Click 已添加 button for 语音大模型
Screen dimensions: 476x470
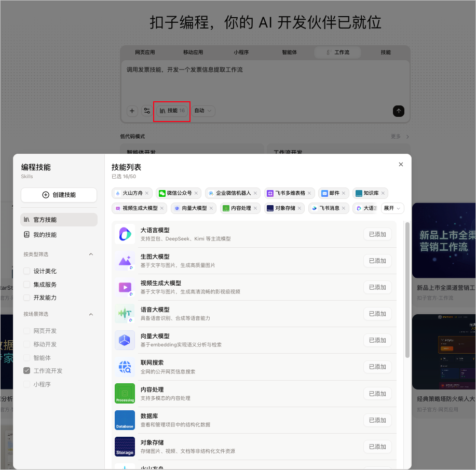[377, 314]
